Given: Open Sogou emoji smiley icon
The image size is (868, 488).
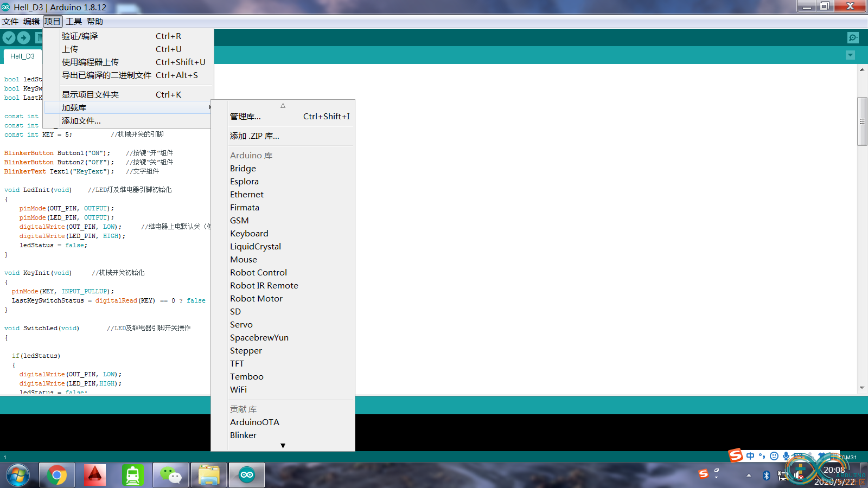Looking at the screenshot, I should 774,456.
